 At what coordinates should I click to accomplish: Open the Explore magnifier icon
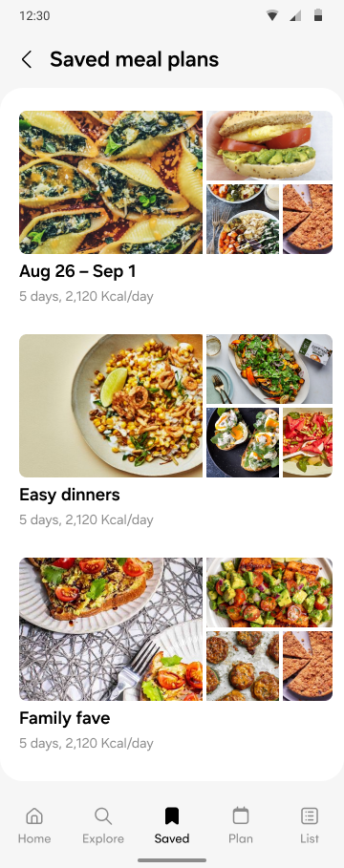coord(103,815)
